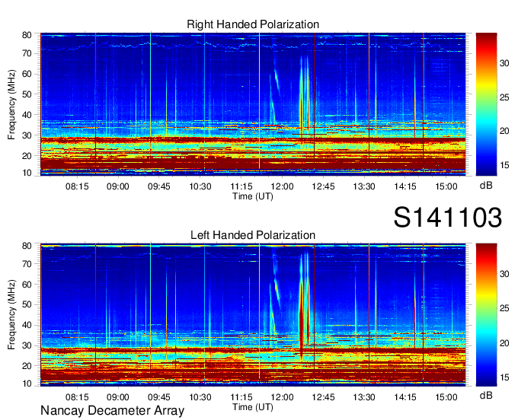Click 'Time (UT)' label under Left Handed plot
The width and height of the screenshot is (518, 420).
pyautogui.click(x=253, y=407)
